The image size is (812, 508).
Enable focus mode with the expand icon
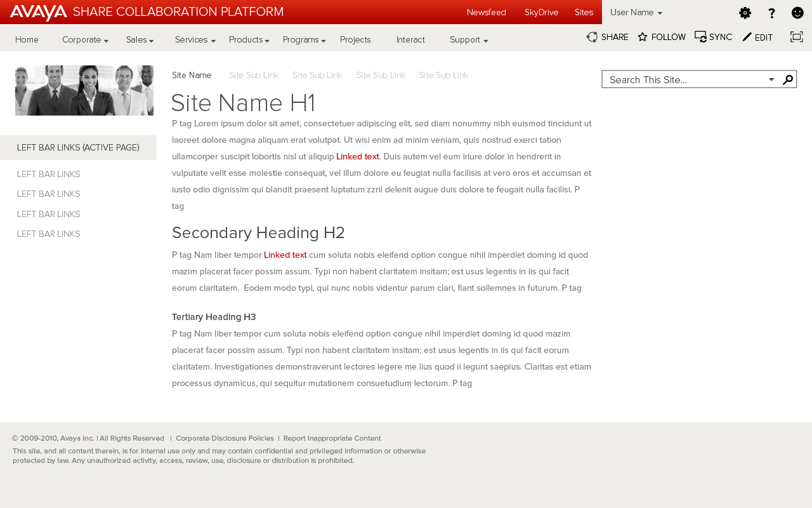pyautogui.click(x=796, y=36)
